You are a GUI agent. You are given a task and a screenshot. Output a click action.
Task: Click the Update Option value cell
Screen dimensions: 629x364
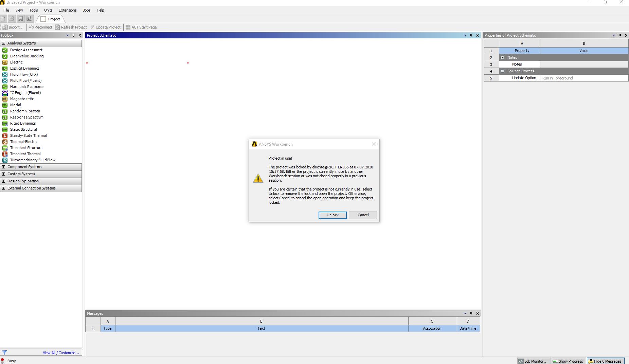[584, 78]
